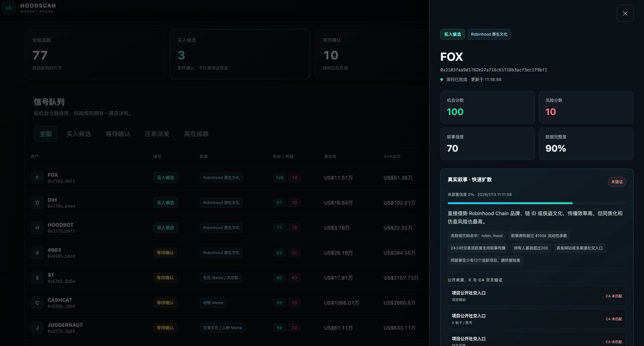
Task: Click the 动物 Meme tag in the CASHCAT row
Action: 213,302
